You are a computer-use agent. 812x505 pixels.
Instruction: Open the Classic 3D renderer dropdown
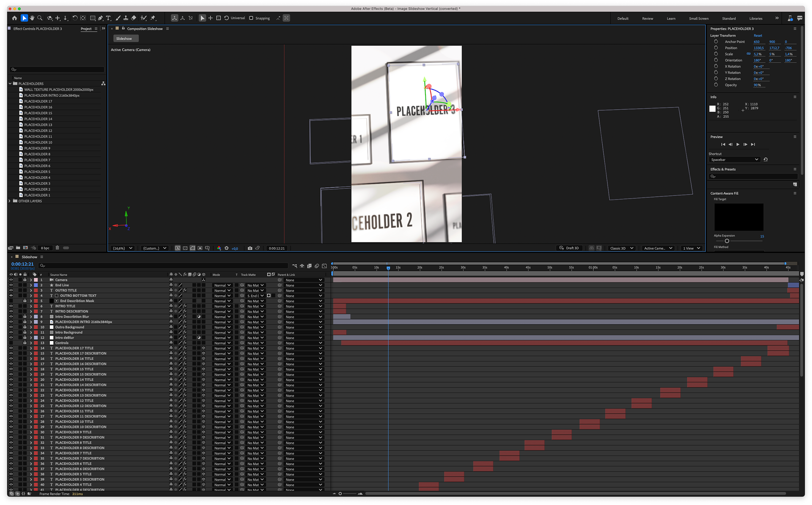tap(621, 248)
